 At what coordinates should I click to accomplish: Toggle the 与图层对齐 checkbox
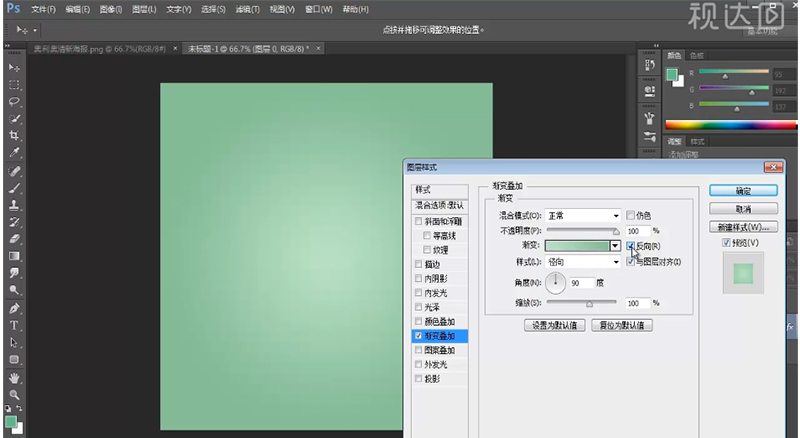(x=631, y=261)
